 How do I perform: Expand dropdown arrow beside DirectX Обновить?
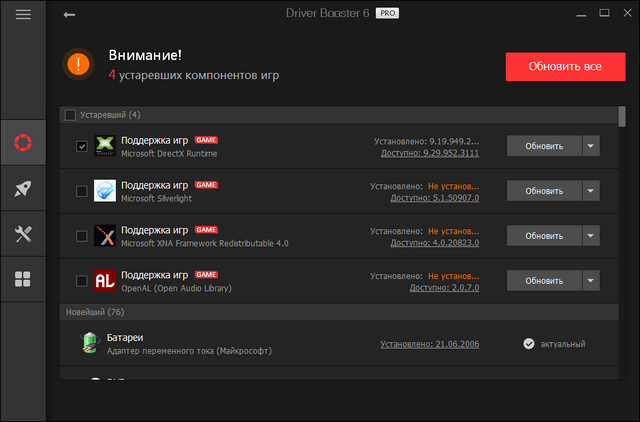[x=591, y=146]
